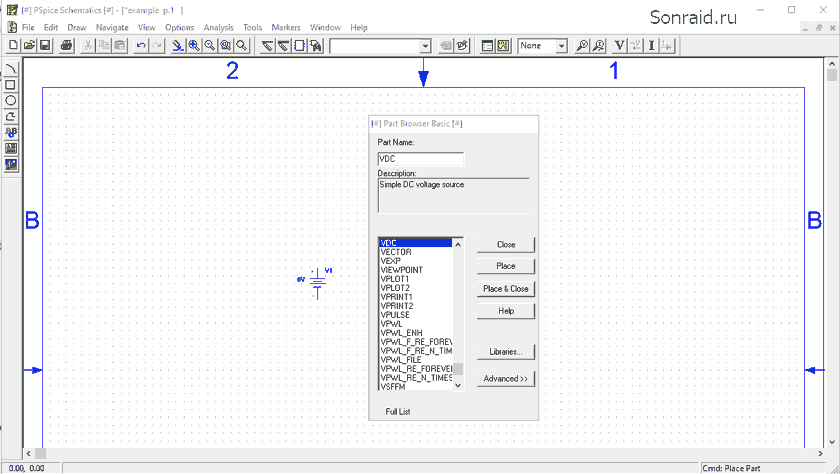Select the Draw Circle tool
Viewport: 840px width, 474px height.
[x=11, y=101]
